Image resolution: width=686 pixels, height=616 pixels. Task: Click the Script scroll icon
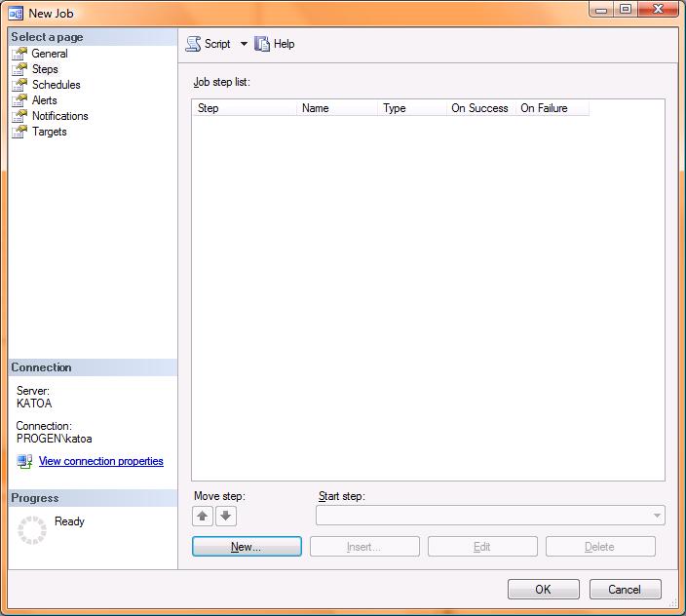pyautogui.click(x=193, y=44)
